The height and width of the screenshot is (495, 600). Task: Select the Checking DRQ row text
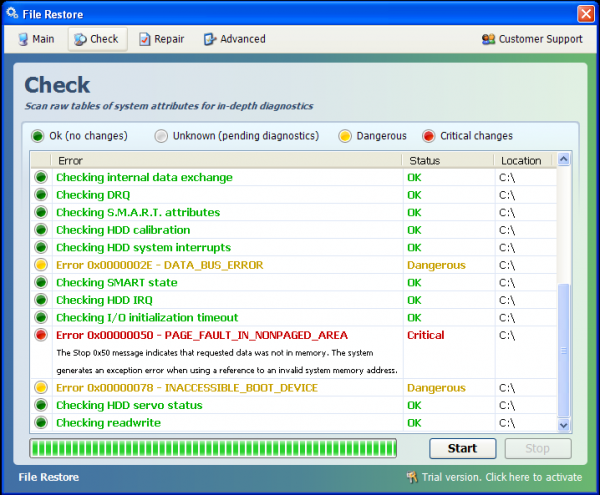tap(93, 195)
